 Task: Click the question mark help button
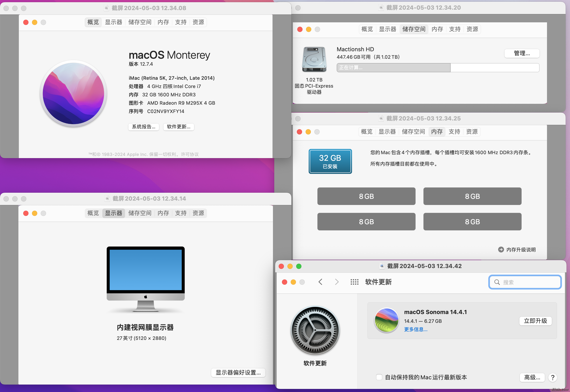pos(552,377)
